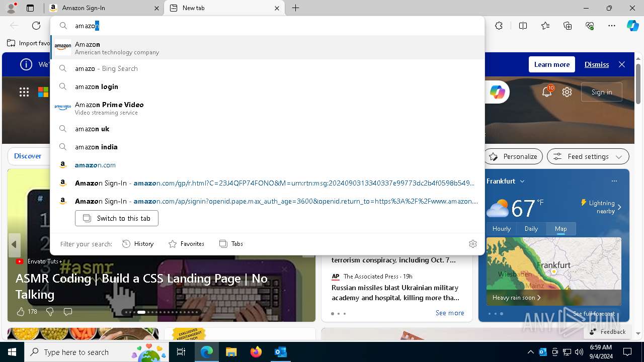Open the Settings and more ellipsis
Viewport: 644px width, 362px height.
[x=612, y=26]
